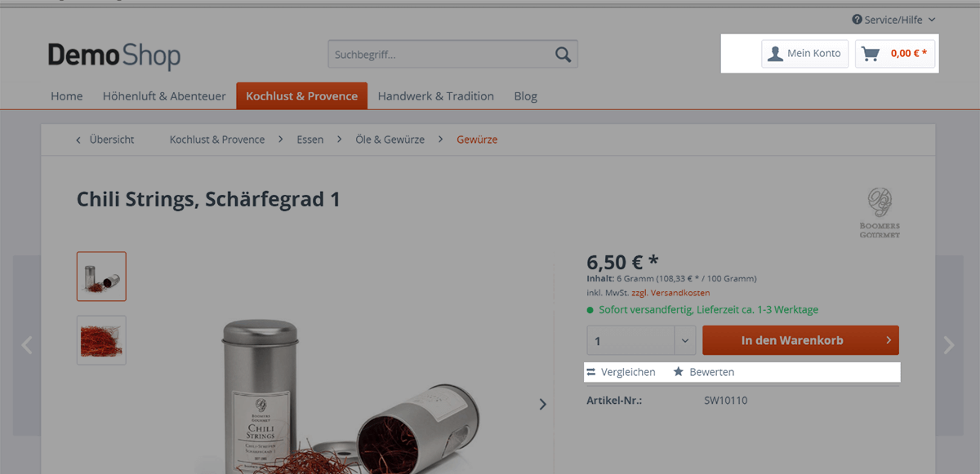Open the Handwerk & Tradition menu

pyautogui.click(x=436, y=96)
